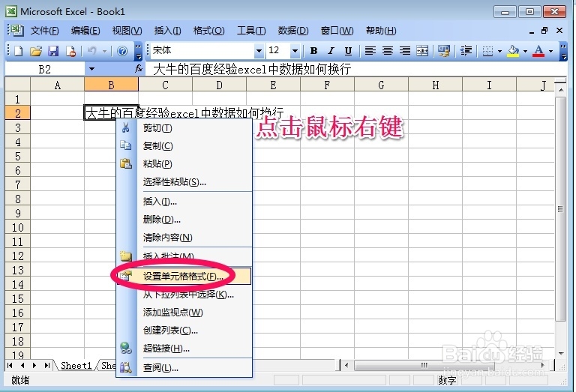This screenshot has width=576, height=392.
Task: Toggle Underline formatting
Action: click(348, 51)
